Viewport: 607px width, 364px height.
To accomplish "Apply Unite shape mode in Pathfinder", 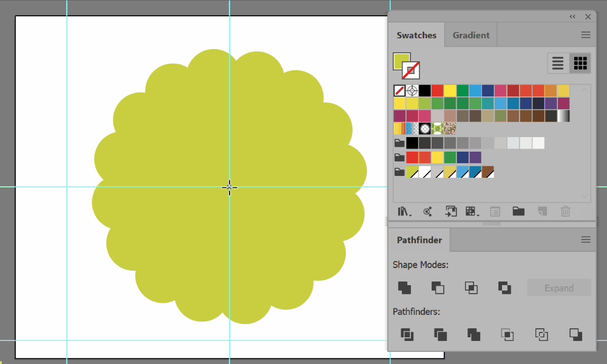I will click(404, 288).
